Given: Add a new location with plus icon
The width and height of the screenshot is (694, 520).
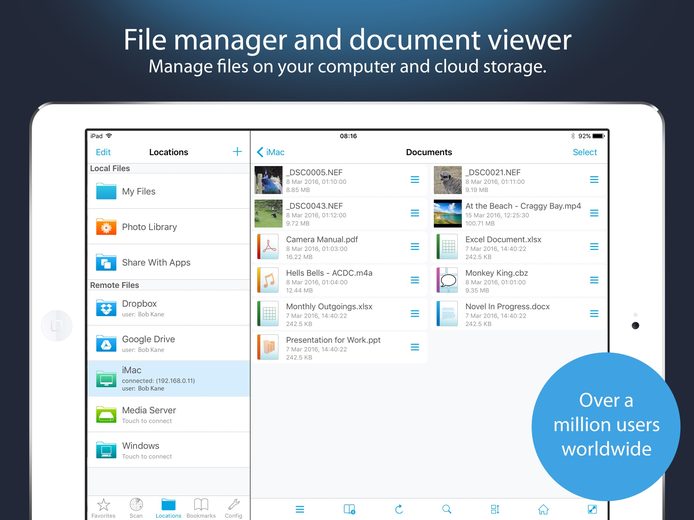Looking at the screenshot, I should (237, 152).
